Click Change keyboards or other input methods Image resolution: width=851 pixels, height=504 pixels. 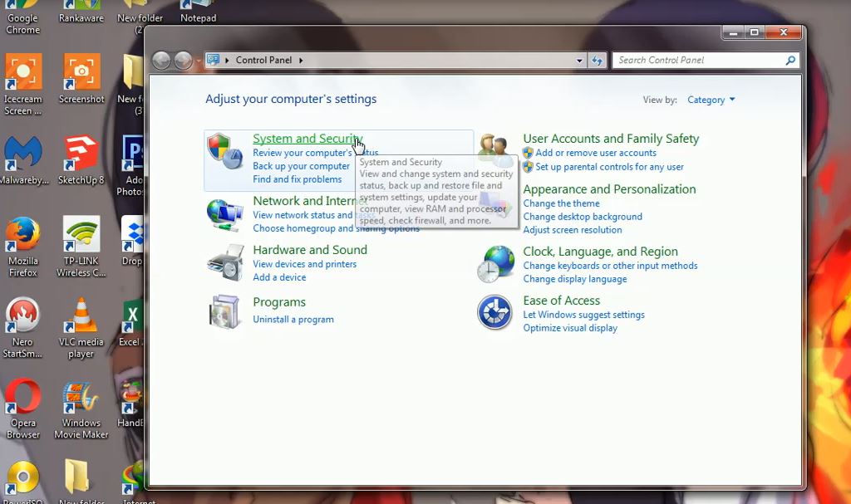coord(610,266)
